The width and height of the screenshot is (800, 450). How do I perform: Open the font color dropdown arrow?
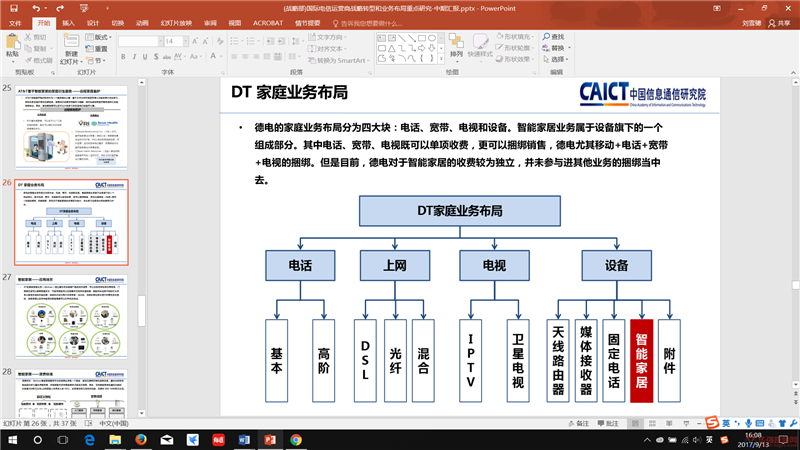click(220, 57)
